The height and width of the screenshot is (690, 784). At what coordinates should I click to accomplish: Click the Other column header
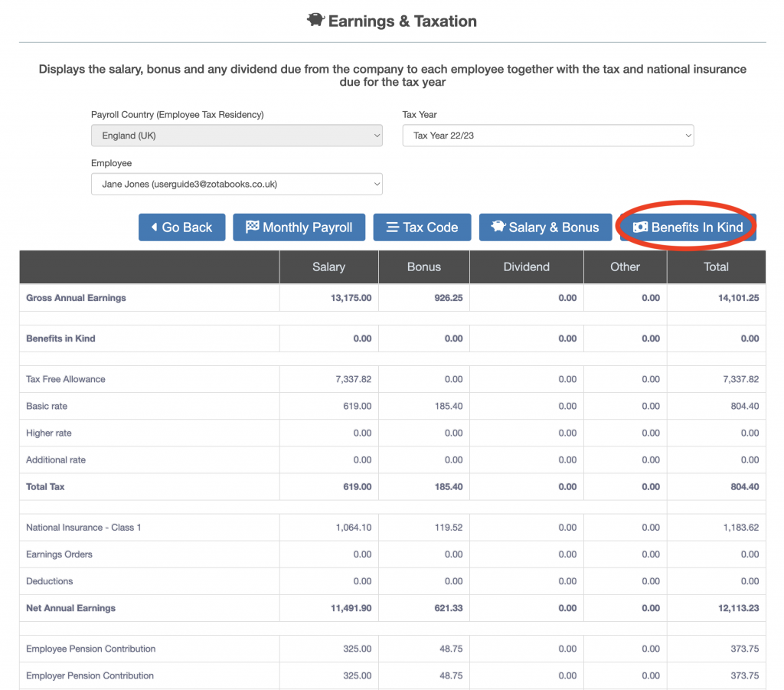click(625, 267)
